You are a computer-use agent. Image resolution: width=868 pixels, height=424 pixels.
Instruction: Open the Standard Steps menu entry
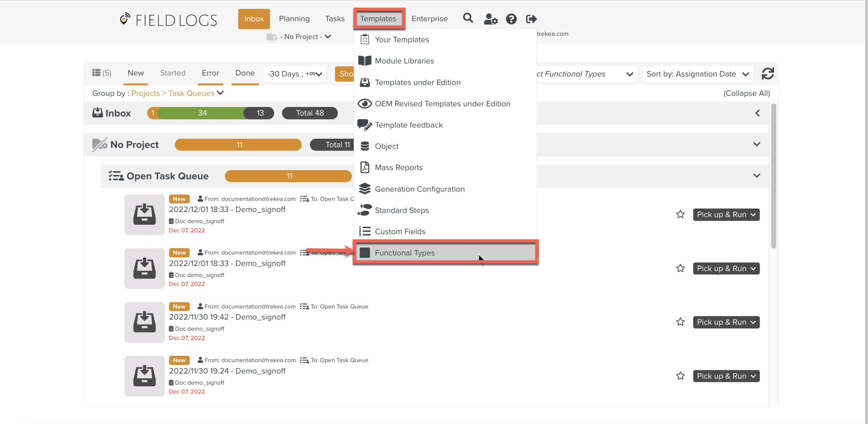pyautogui.click(x=401, y=210)
